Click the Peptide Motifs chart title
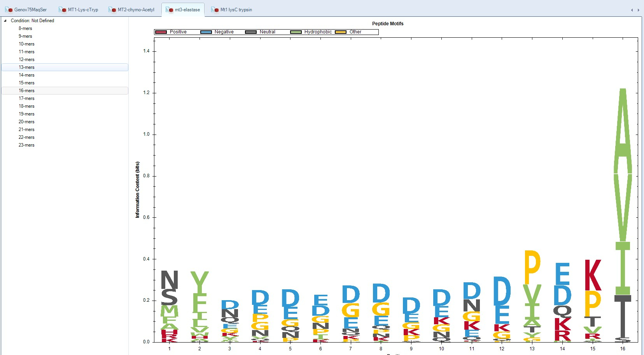This screenshot has width=644, height=355. click(387, 24)
